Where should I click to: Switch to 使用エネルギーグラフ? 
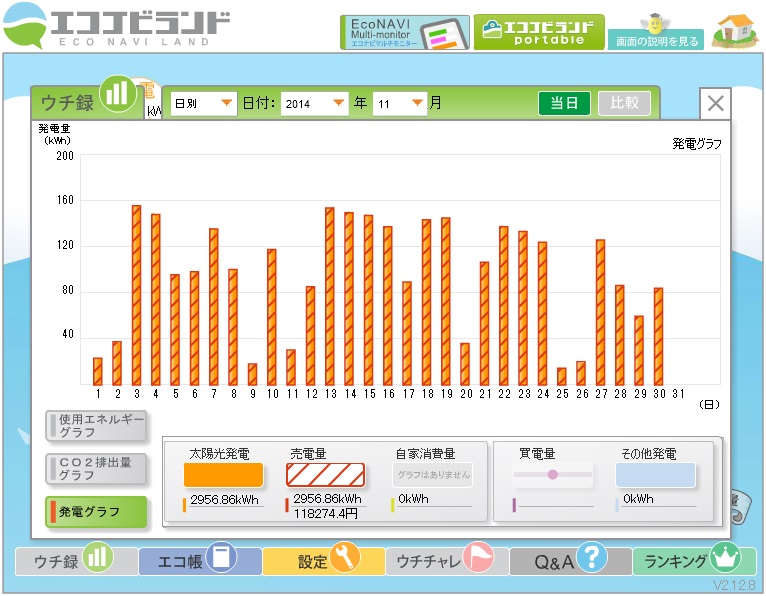pyautogui.click(x=97, y=426)
